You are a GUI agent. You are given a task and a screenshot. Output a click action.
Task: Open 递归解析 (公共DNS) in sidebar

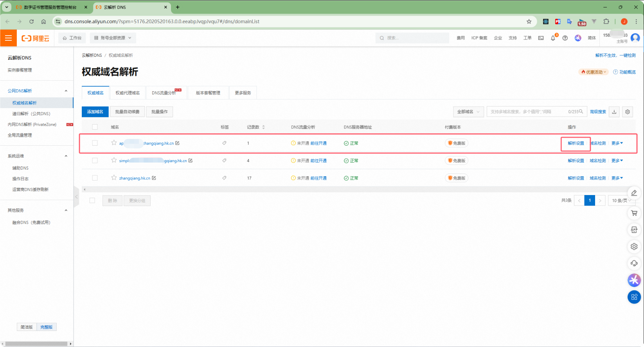click(x=31, y=114)
